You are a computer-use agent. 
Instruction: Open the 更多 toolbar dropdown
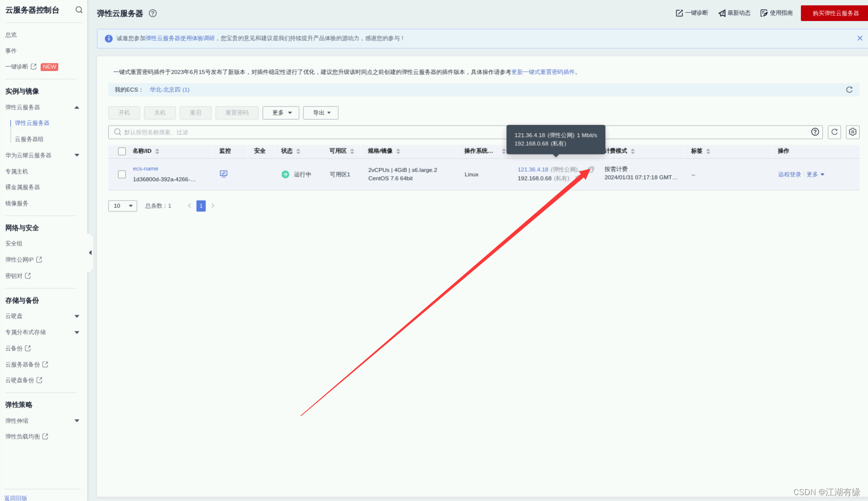[x=281, y=113]
